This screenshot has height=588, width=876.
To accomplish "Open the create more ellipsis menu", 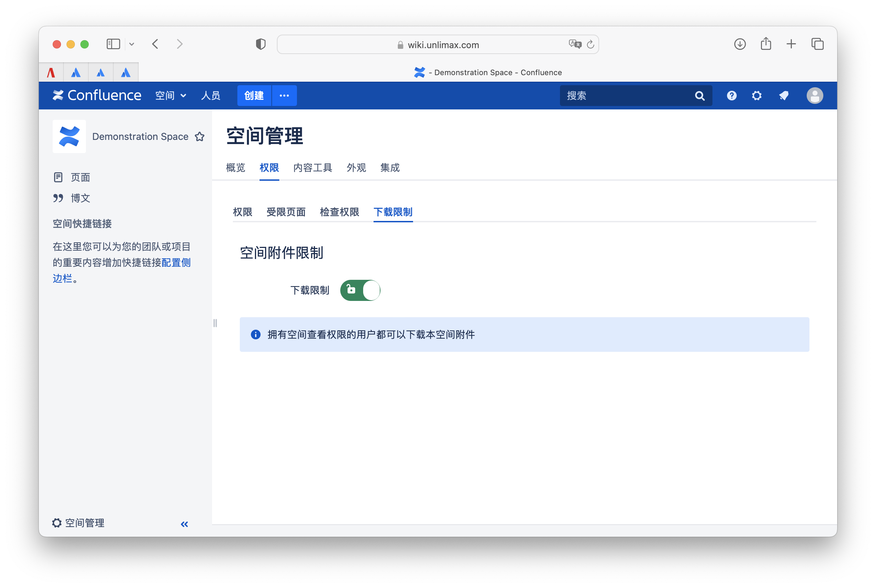I will click(284, 96).
